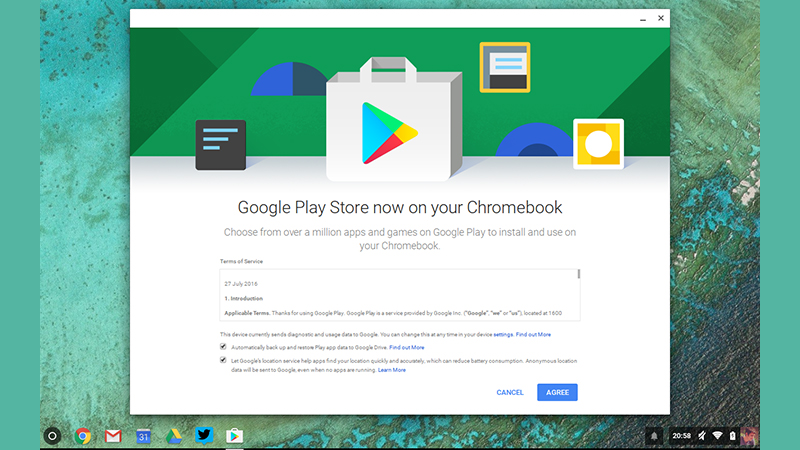The image size is (800, 450).
Task: Launch Google Chrome from the shelf
Action: [x=83, y=436]
